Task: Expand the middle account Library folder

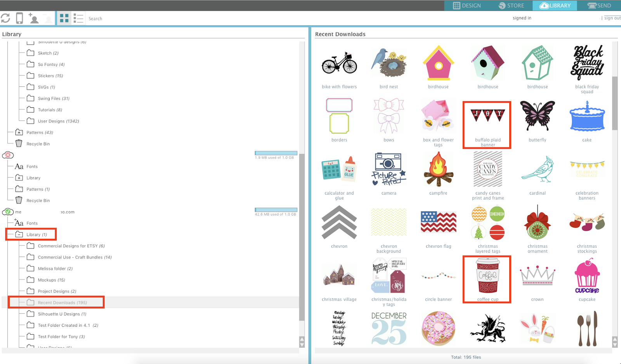Action: coord(19,178)
